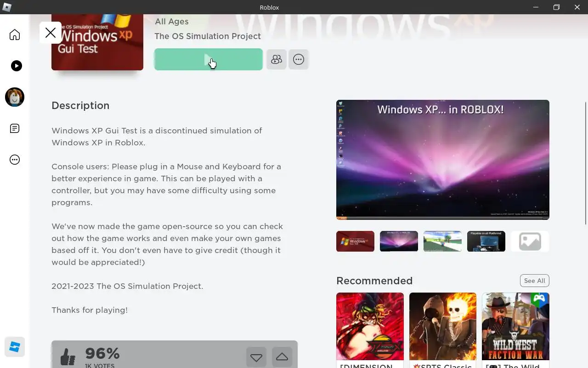The image size is (588, 368).
Task: Open the DIMENSION recommended game card
Action: tap(370, 330)
